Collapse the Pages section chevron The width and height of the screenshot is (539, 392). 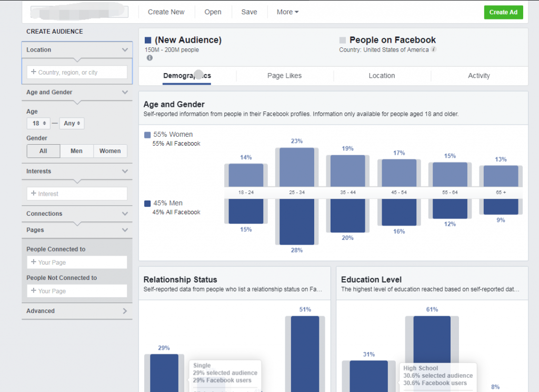(x=125, y=230)
